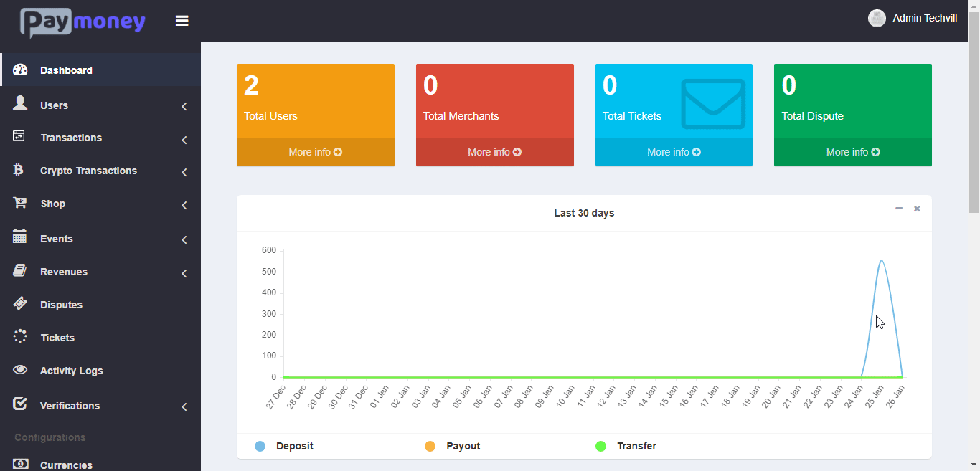Click the hamburger menu toggle icon

coord(182,21)
